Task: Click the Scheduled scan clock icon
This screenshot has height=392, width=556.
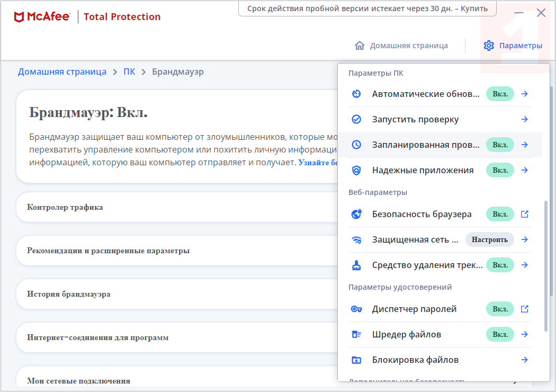Action: pyautogui.click(x=356, y=145)
